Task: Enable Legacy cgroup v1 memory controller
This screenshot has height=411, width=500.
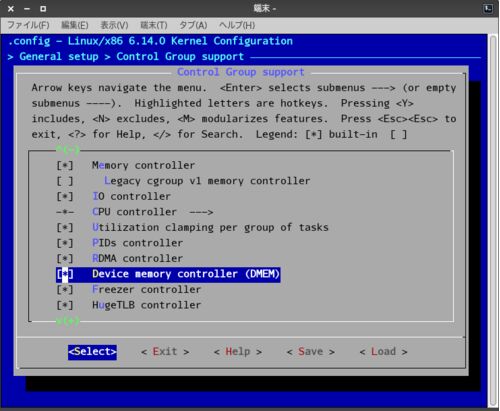Action: (65, 181)
